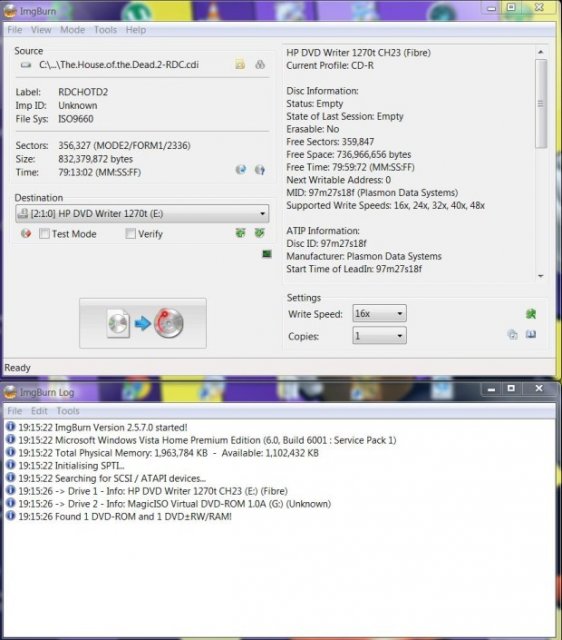Screen dimensions: 562x640
Task: Open the File menu in ImgBurn Log
Action: pos(15,411)
